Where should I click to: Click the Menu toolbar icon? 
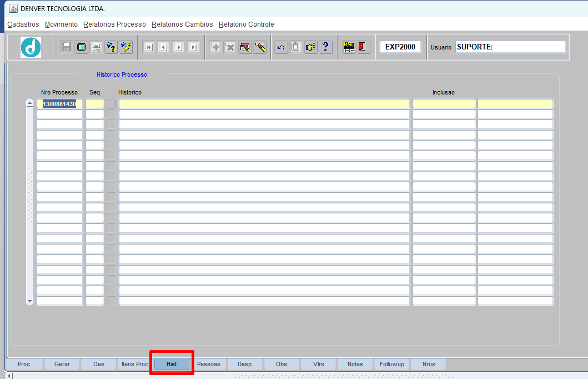(x=349, y=47)
